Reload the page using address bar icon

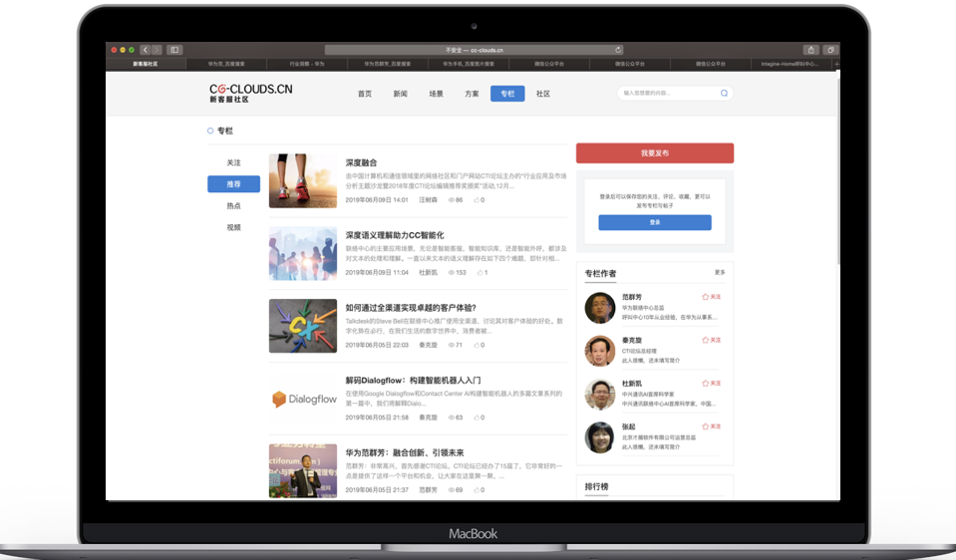[x=618, y=50]
